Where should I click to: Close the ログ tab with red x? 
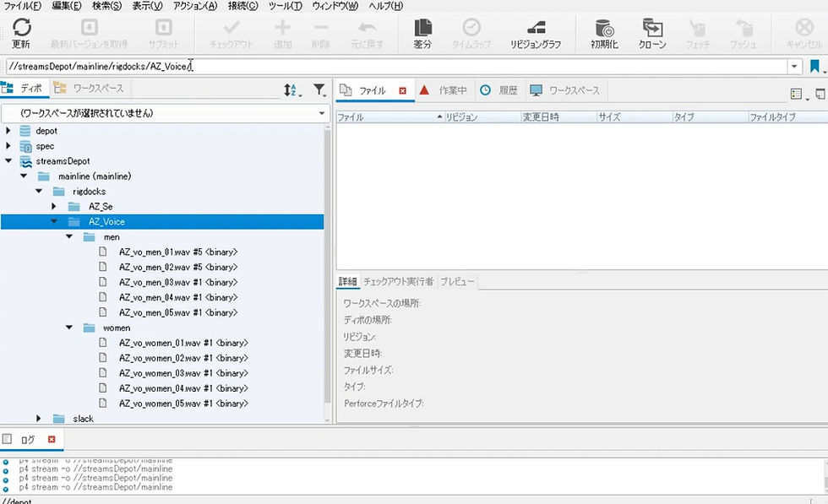click(x=52, y=439)
